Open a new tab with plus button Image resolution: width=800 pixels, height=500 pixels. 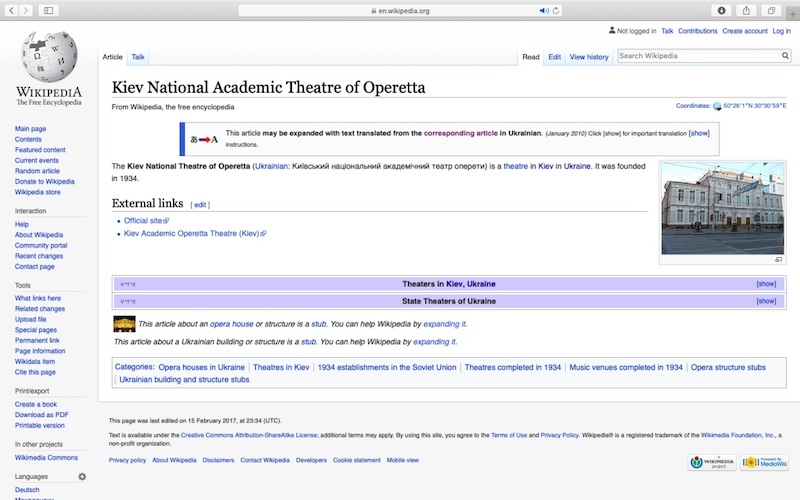point(793,14)
